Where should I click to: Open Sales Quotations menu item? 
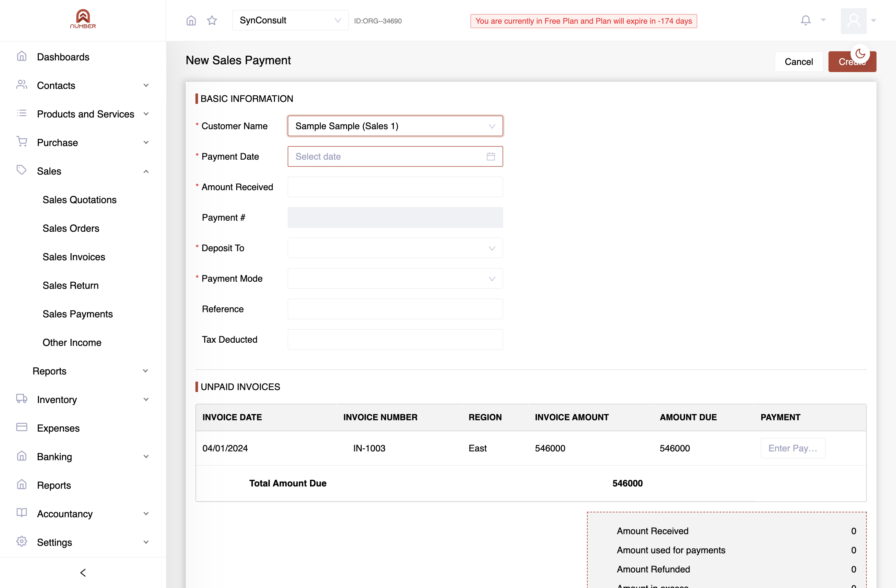click(80, 200)
